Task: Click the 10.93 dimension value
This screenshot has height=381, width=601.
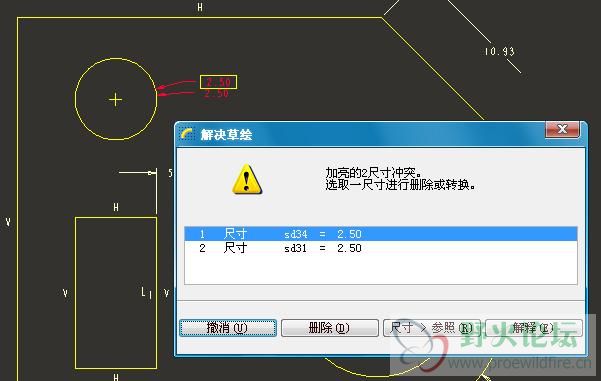Action: 499,51
